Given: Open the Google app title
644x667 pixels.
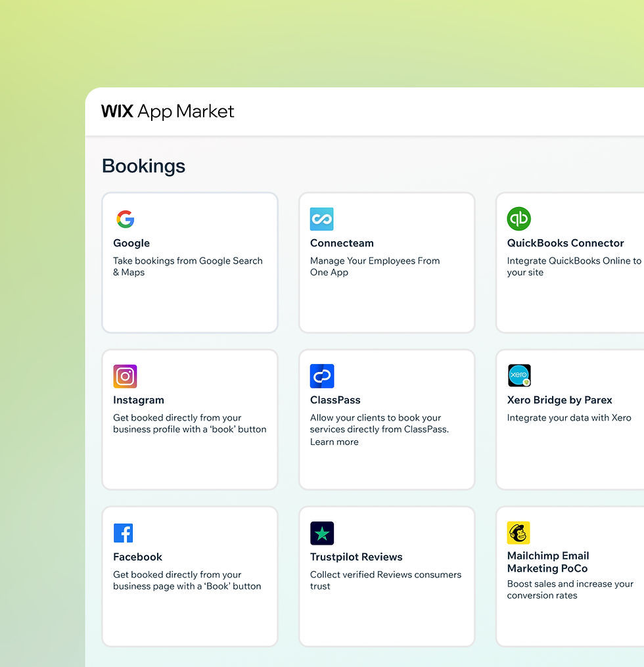Looking at the screenshot, I should (131, 243).
